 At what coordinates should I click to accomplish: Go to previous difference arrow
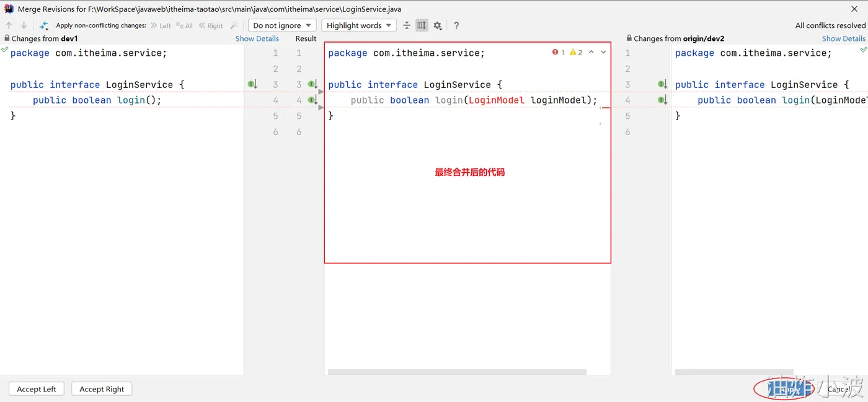[x=9, y=25]
